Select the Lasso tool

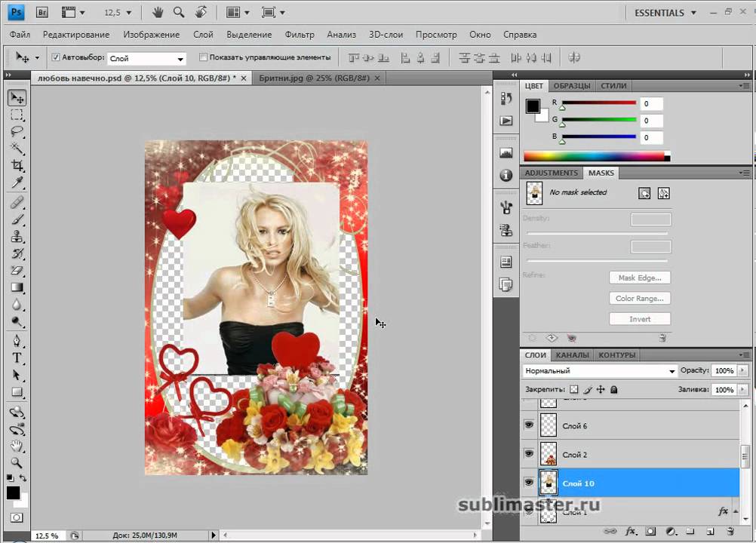tap(17, 131)
